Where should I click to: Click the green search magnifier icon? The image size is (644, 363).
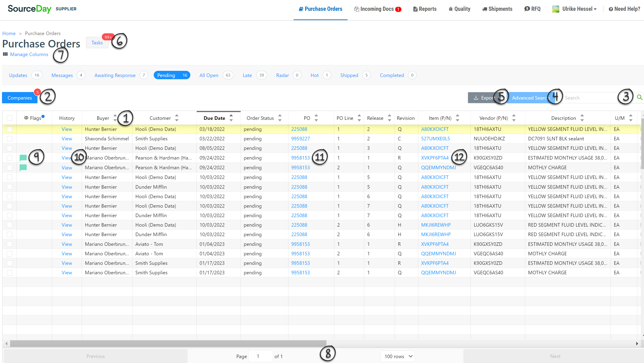pyautogui.click(x=640, y=98)
